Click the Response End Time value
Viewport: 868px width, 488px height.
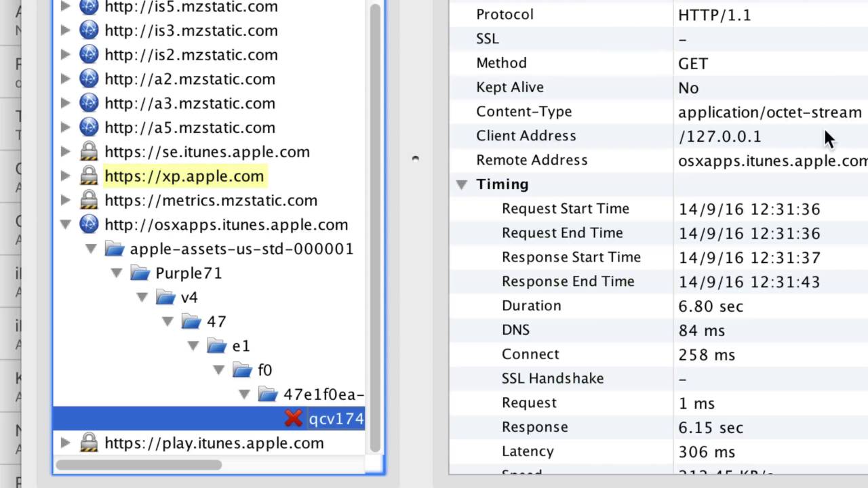[x=749, y=282]
